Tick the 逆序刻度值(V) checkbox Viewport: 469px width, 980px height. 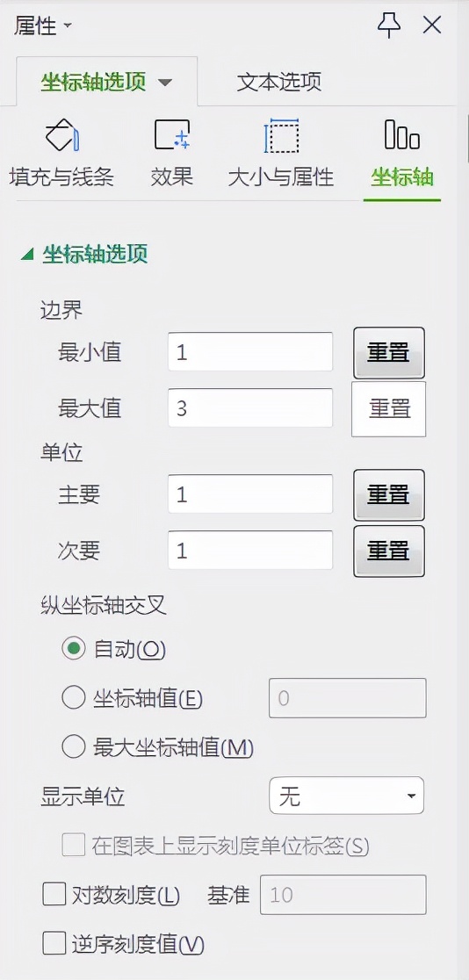[54, 943]
